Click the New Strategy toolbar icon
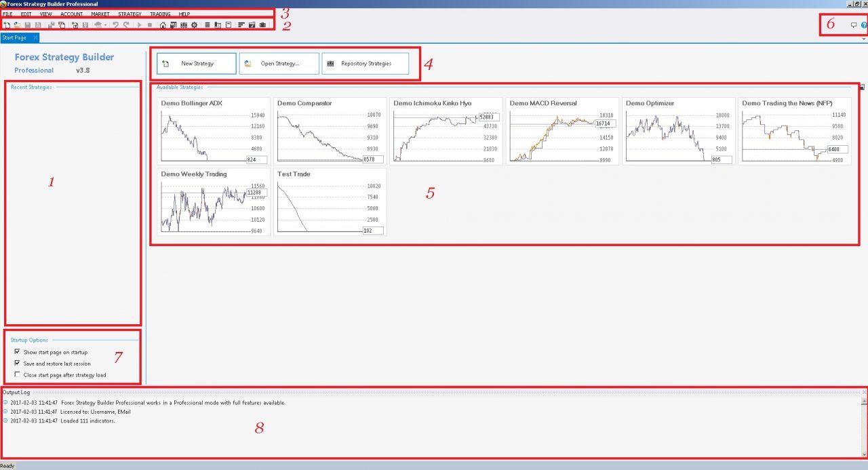Viewport: 868px width, 470px height. pos(7,25)
